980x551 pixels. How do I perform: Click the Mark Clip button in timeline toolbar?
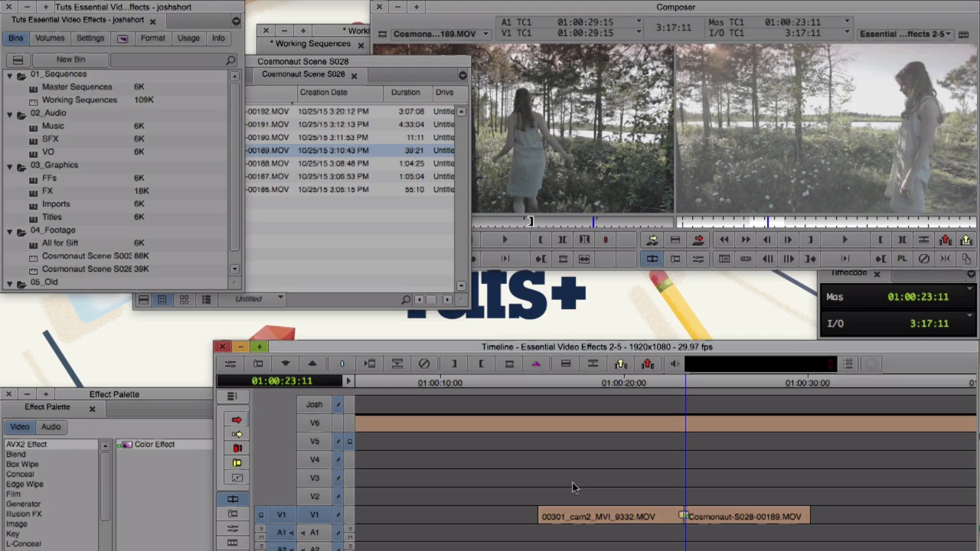[509, 364]
